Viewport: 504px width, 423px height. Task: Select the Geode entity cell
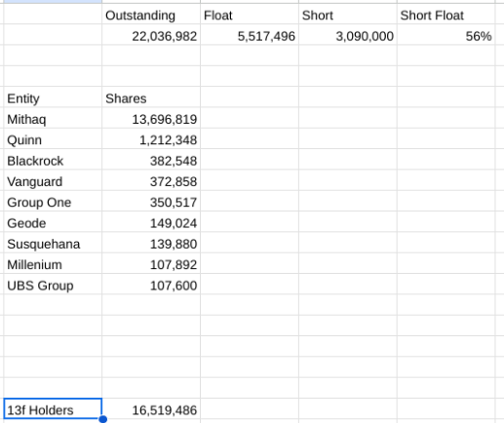(x=53, y=222)
